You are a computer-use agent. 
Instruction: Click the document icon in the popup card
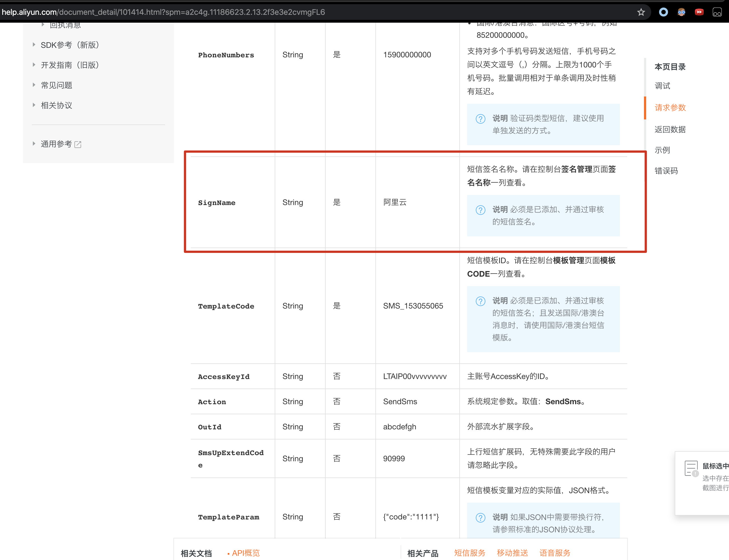pos(691,468)
